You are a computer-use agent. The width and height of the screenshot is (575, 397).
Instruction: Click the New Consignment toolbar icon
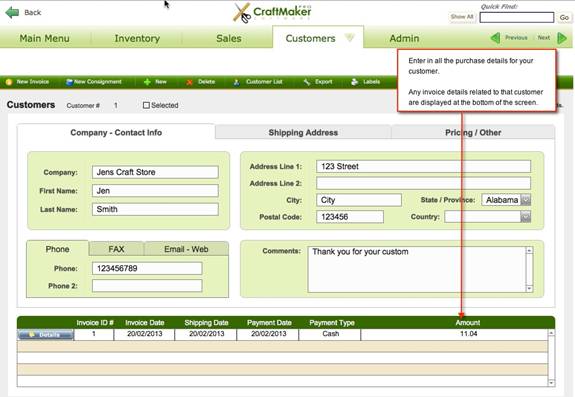pos(69,82)
